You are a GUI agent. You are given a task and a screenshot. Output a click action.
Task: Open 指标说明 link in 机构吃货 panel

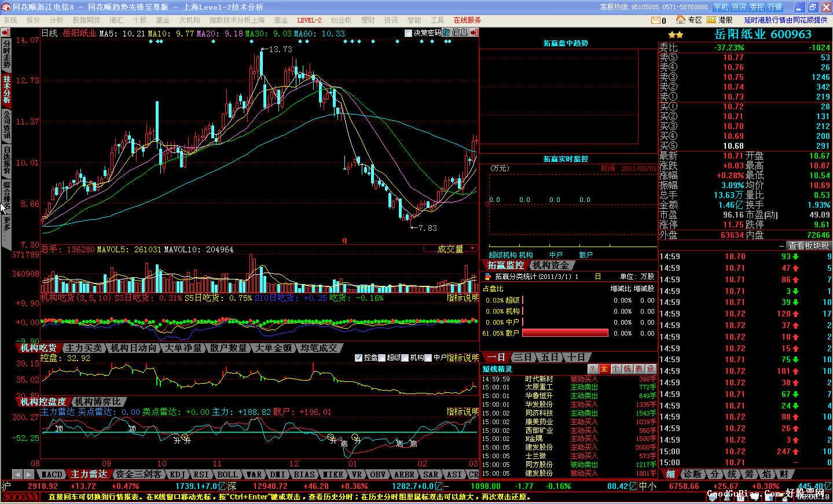[463, 297]
